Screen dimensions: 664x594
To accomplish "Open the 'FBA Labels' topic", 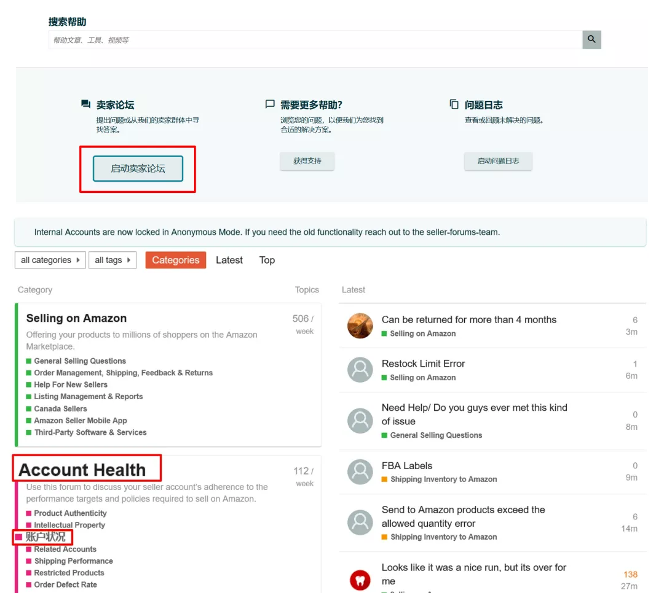I will 407,466.
